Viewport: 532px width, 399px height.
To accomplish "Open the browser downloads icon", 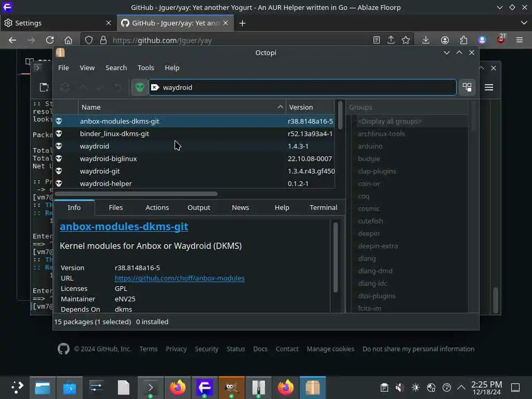I will (x=425, y=40).
